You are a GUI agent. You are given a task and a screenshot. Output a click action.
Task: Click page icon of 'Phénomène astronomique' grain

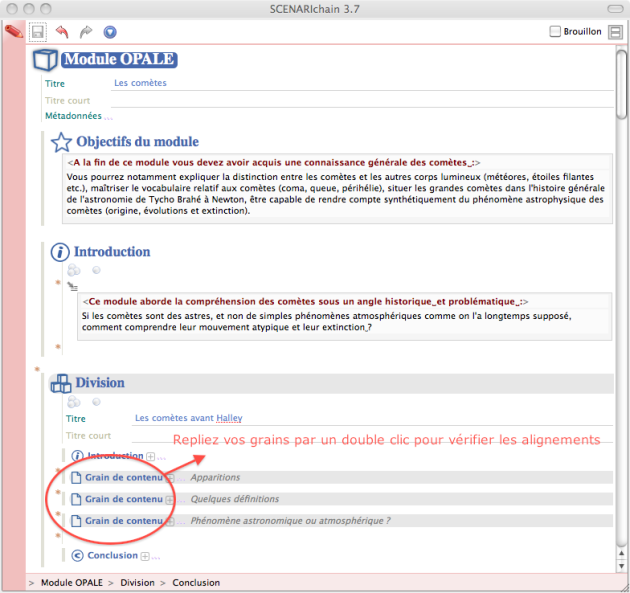(76, 521)
